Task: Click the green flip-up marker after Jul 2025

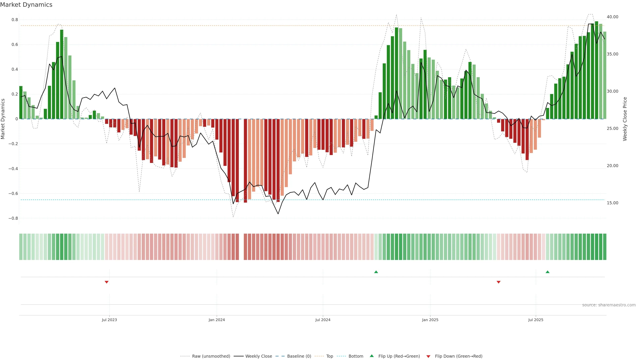Action: tap(548, 272)
